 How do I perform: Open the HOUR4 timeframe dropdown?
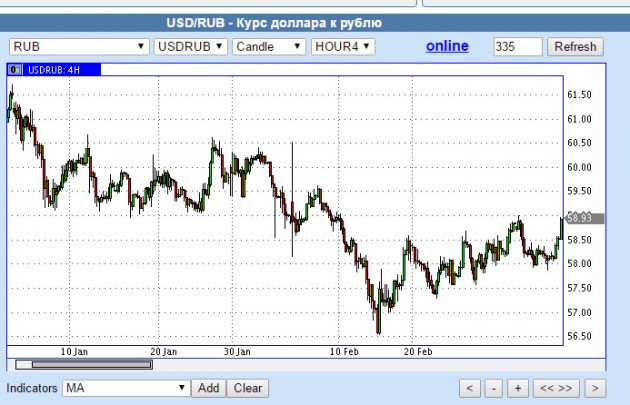tap(342, 46)
